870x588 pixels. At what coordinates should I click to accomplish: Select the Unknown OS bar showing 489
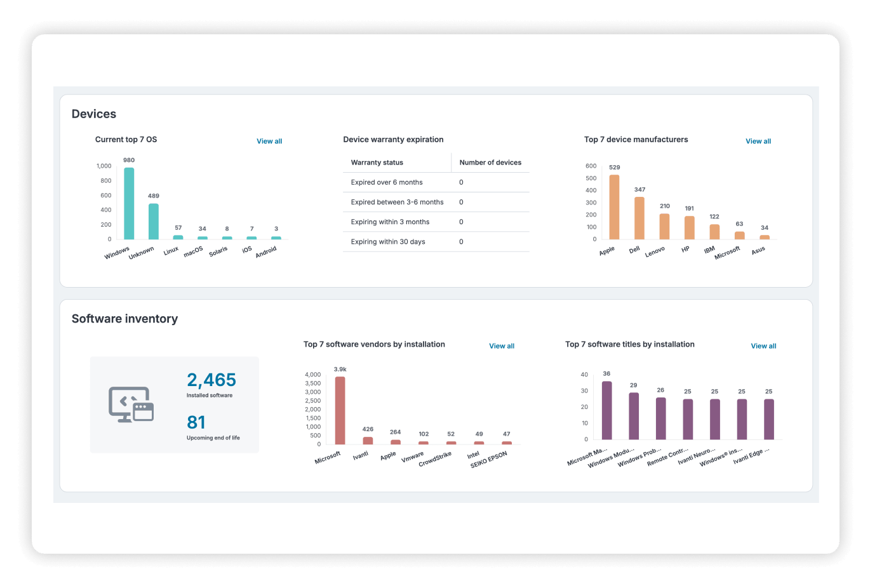coord(154,221)
